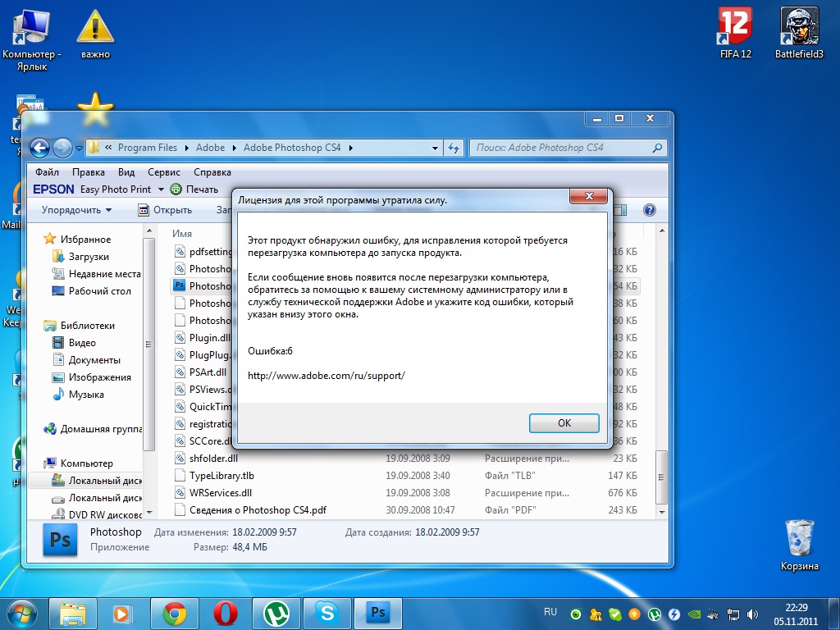840x630 pixels.
Task: Click the file list vertical scrollbar
Action: point(662,477)
